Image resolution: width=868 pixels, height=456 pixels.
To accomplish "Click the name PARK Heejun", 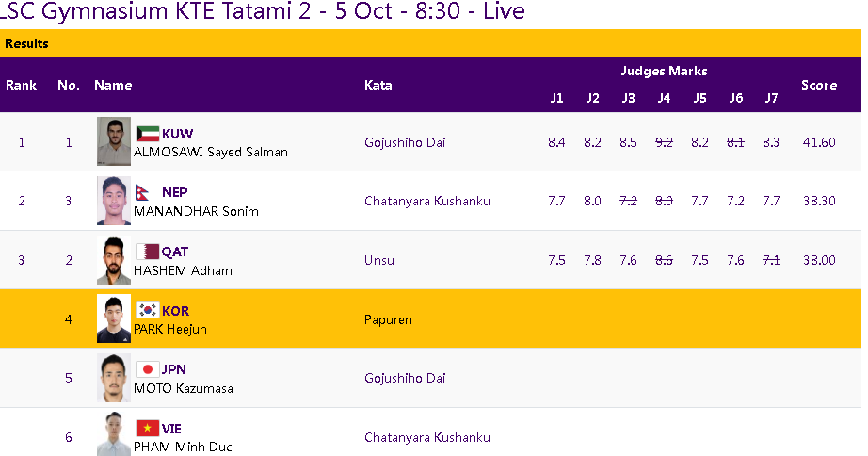I will (x=170, y=329).
